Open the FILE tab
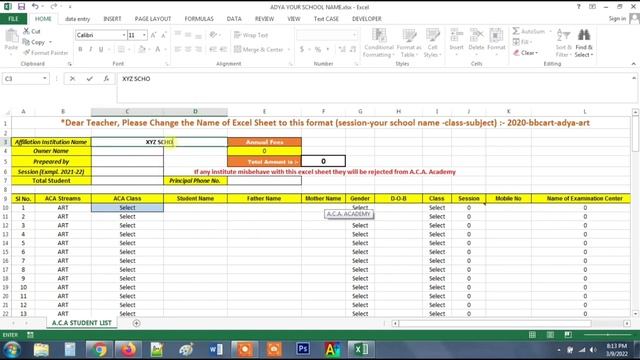The width and height of the screenshot is (640, 360). [x=13, y=19]
